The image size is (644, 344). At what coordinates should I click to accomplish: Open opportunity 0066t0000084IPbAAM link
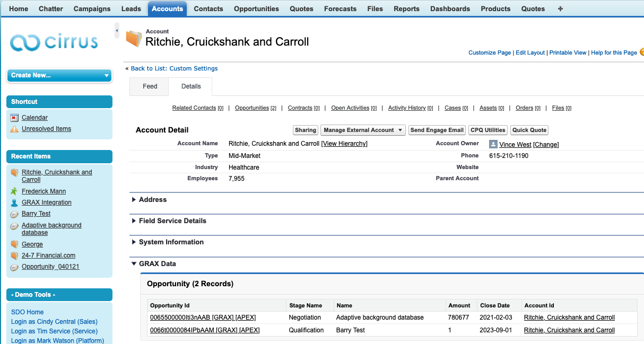point(182,330)
